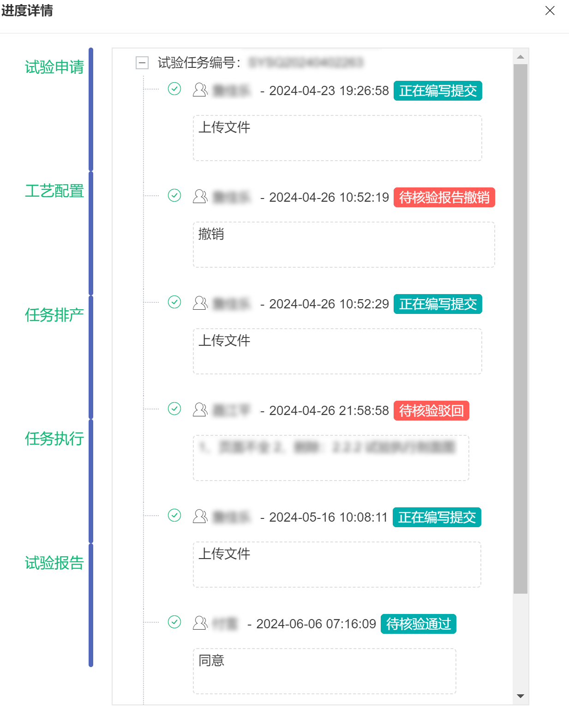This screenshot has width=569, height=728.
Task: Click the 待核验报告撤销 red status tag
Action: (444, 198)
